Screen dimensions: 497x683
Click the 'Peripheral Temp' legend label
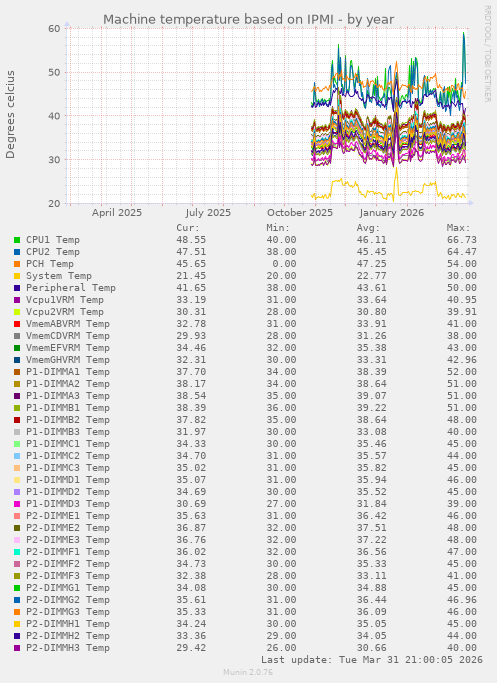(71, 288)
